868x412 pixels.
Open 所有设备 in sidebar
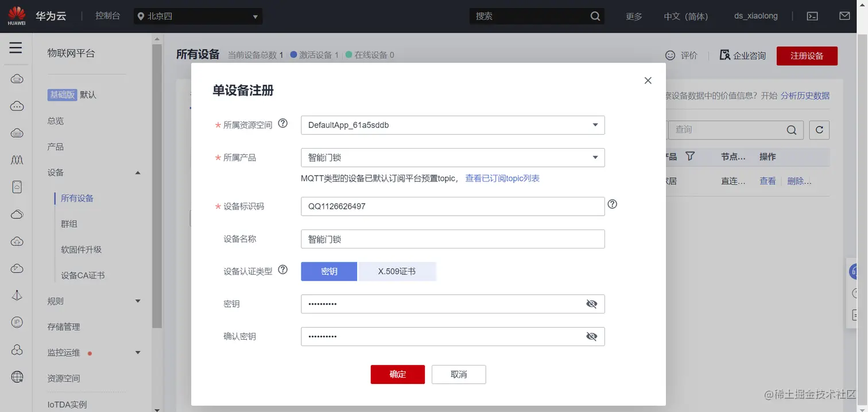(77, 198)
